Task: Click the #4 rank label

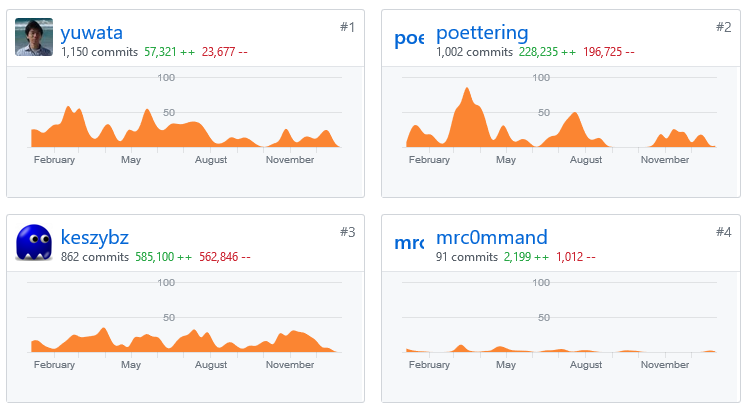Action: point(724,232)
